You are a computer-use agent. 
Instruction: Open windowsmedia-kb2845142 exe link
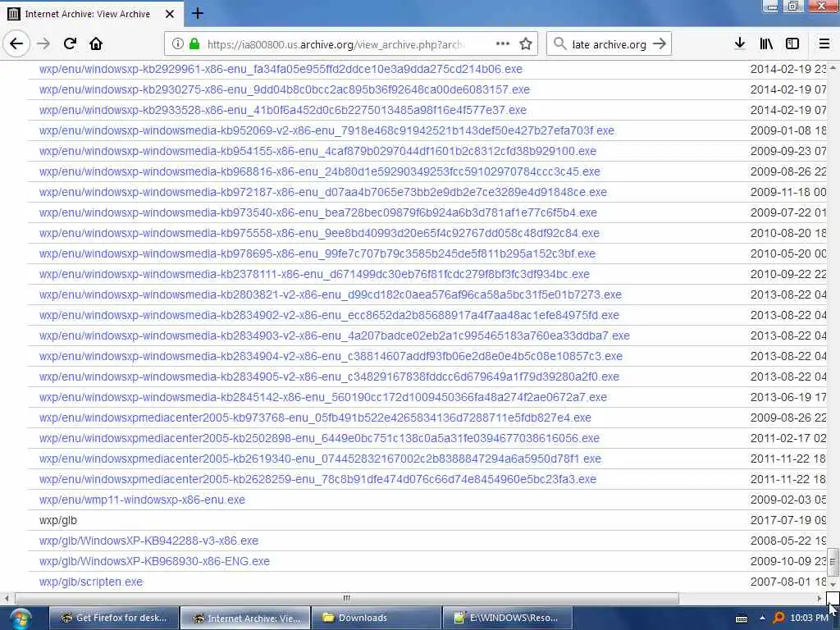323,398
